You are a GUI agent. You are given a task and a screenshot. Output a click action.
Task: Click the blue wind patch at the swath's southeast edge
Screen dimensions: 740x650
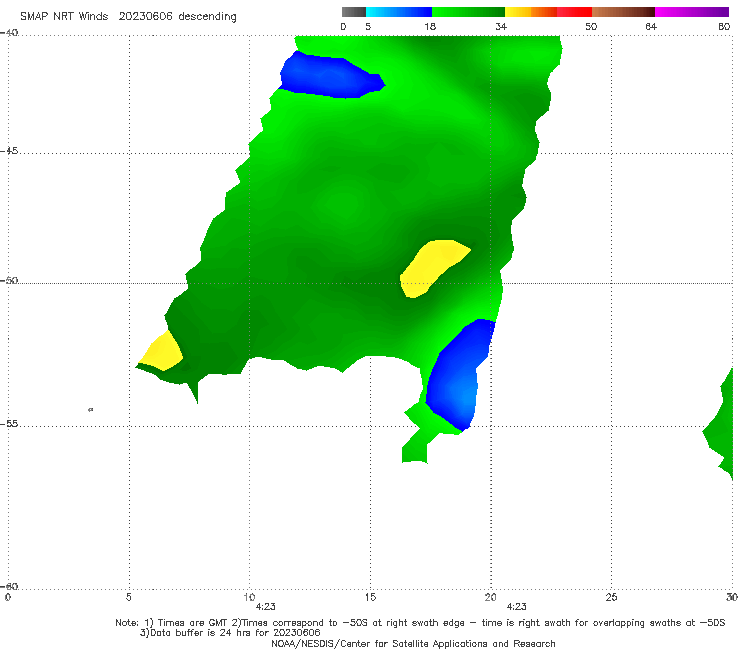457,378
